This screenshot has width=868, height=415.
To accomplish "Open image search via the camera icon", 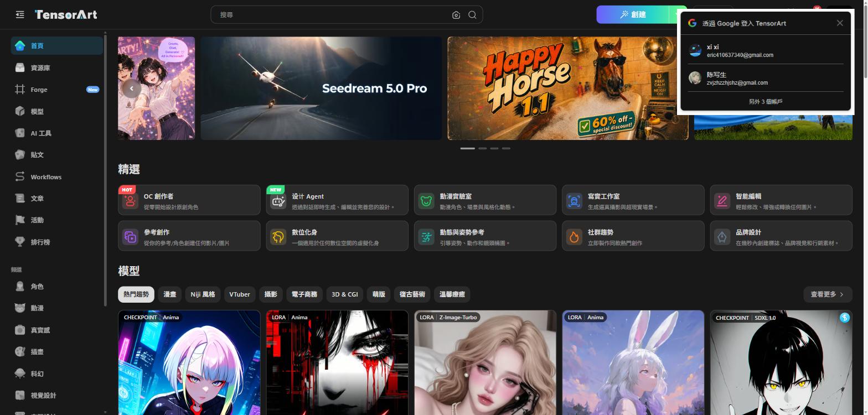I will point(456,15).
